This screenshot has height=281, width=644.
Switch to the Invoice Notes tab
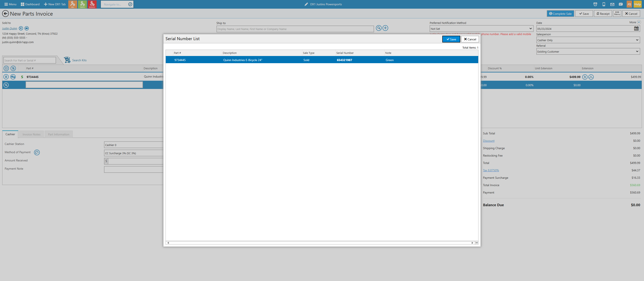(x=32, y=134)
